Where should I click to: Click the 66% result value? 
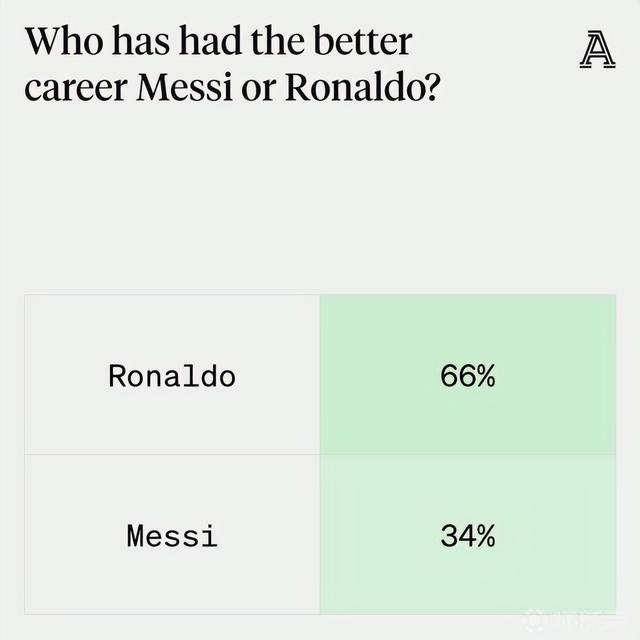(x=467, y=377)
